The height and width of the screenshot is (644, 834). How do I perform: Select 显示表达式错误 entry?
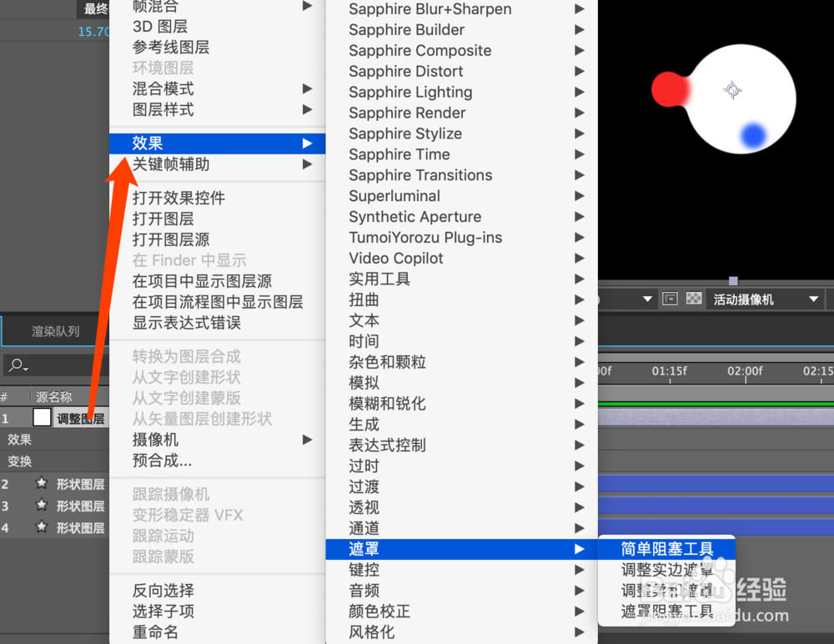(x=217, y=322)
